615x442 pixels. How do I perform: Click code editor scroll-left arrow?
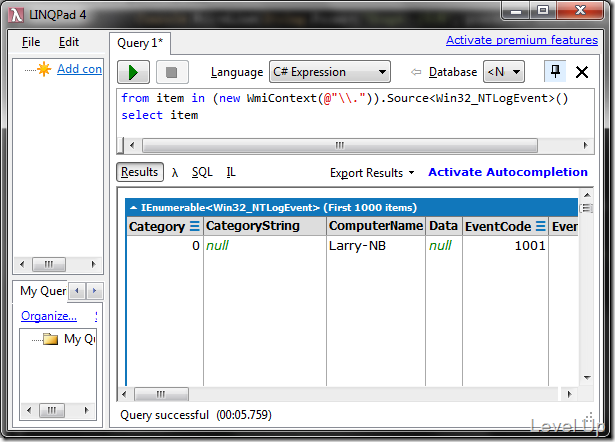click(x=132, y=146)
